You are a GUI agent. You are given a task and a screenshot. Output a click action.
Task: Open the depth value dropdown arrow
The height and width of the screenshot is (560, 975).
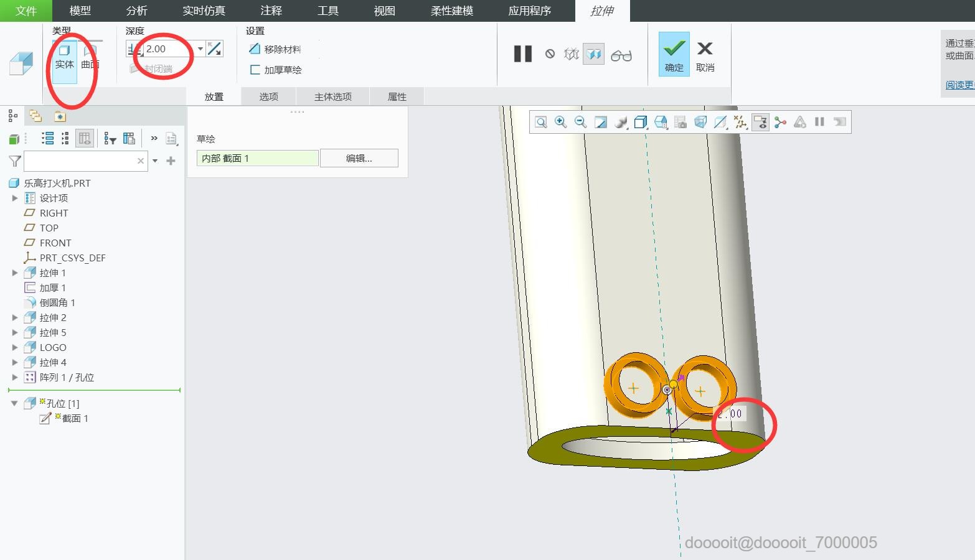(x=200, y=49)
